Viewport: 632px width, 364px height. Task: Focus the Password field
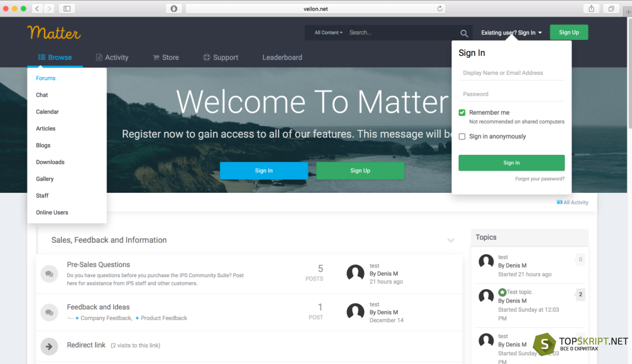(x=512, y=94)
